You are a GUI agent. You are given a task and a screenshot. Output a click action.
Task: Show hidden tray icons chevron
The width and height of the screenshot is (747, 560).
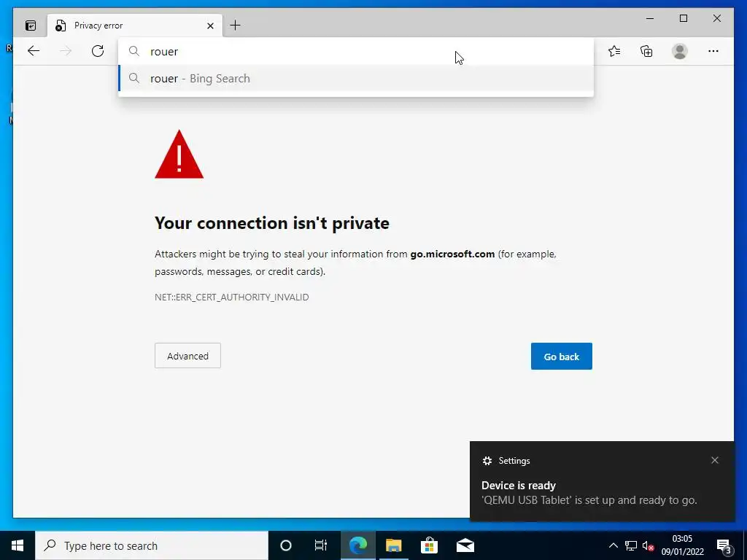[613, 545]
